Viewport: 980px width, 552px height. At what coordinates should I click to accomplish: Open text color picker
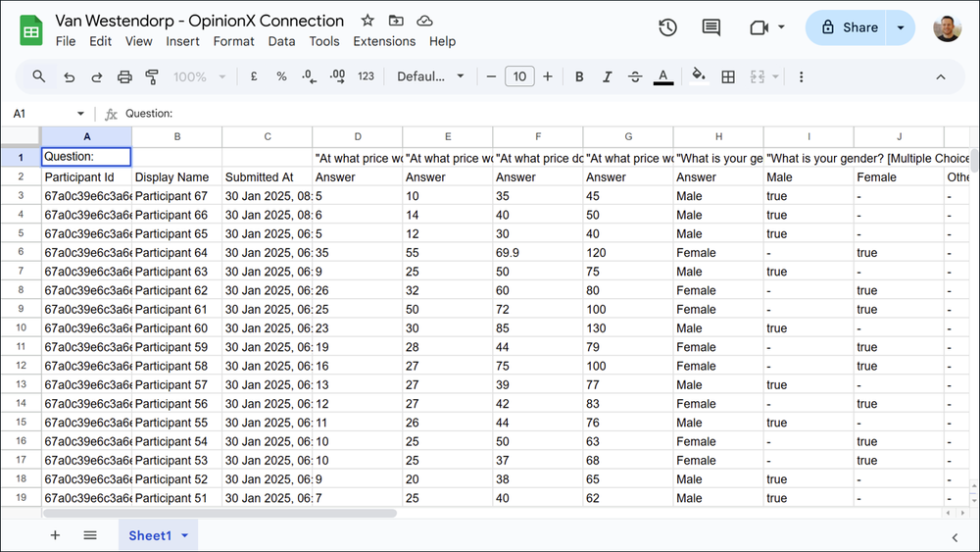[663, 76]
